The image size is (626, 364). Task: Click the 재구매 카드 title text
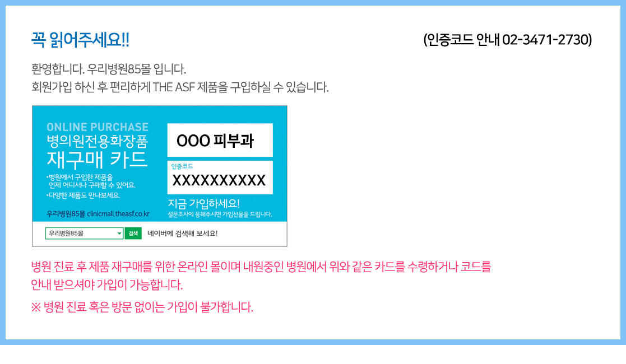[97, 159]
